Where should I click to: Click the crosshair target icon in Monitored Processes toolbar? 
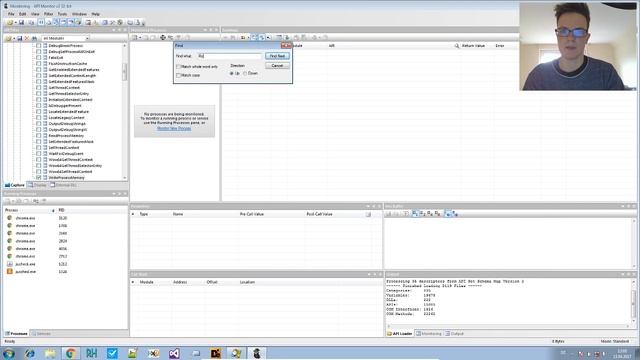[x=163, y=38]
